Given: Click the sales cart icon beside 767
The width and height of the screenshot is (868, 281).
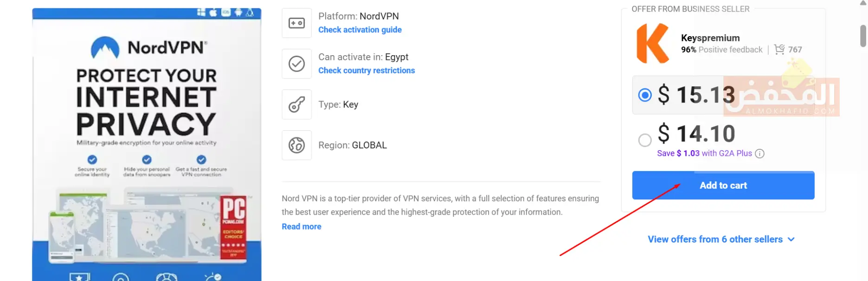Looking at the screenshot, I should pyautogui.click(x=779, y=49).
